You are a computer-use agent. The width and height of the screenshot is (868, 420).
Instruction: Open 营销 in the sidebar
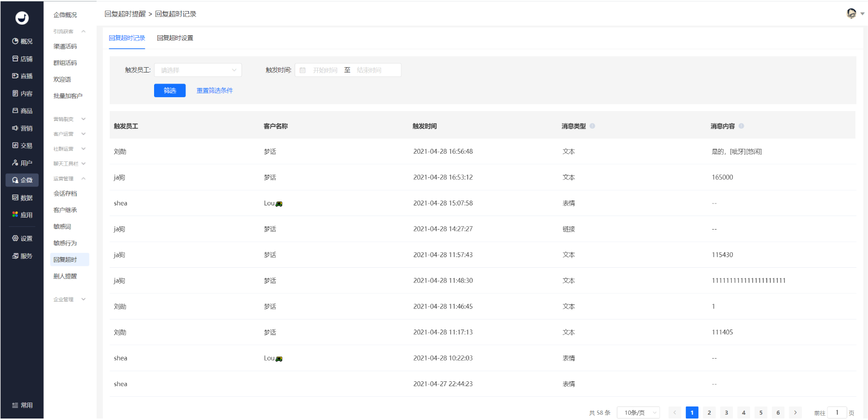pos(22,129)
